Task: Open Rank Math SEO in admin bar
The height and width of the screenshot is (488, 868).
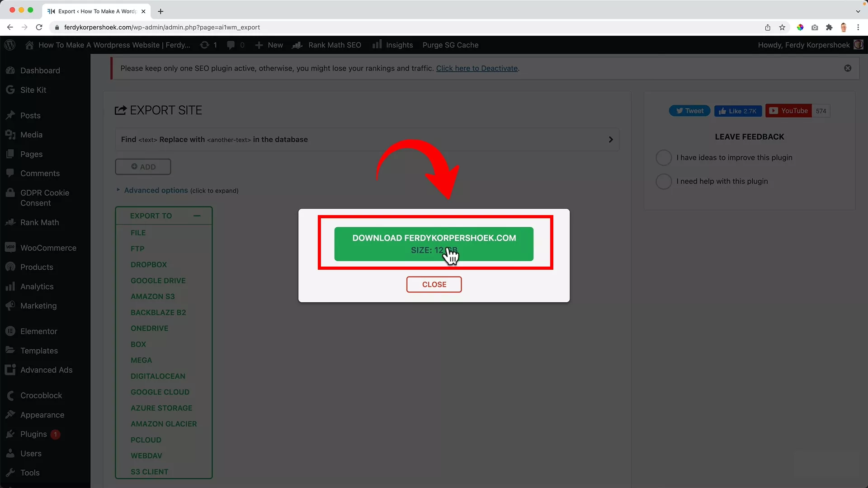Action: click(327, 45)
